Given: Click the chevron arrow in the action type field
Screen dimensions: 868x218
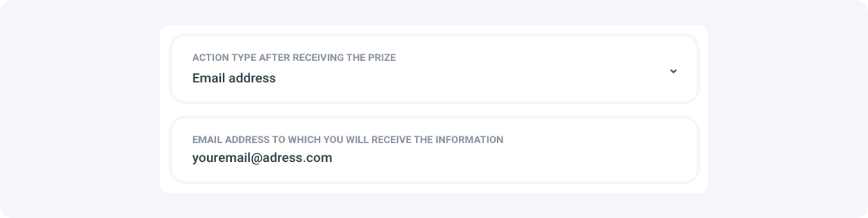Looking at the screenshot, I should coord(673,71).
